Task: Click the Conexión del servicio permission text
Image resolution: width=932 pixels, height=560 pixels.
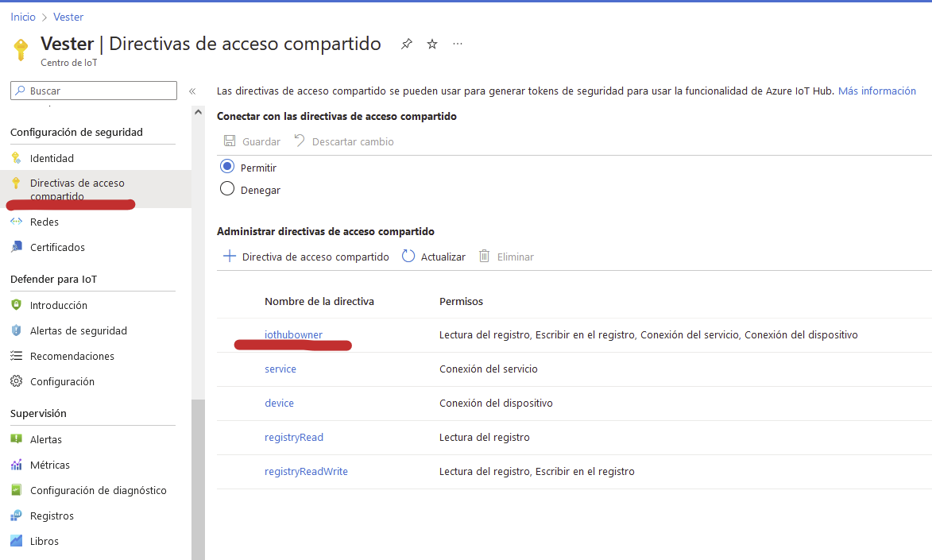Action: point(489,369)
